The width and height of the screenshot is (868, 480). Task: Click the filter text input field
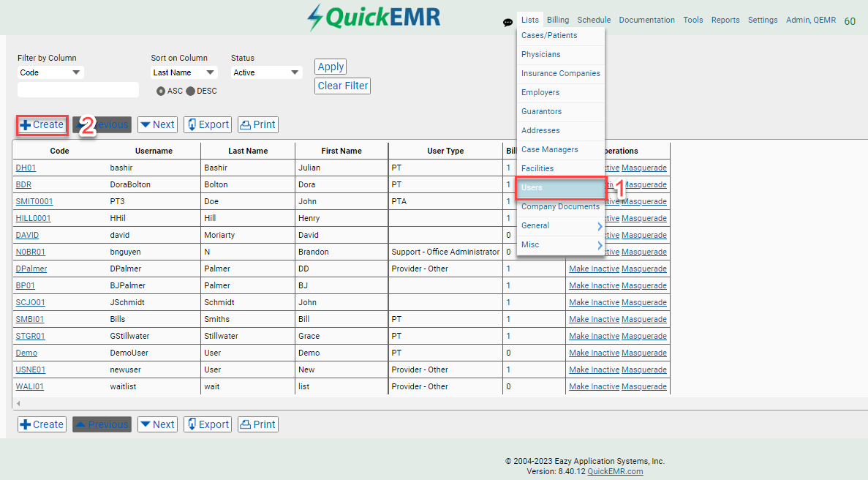(x=78, y=90)
